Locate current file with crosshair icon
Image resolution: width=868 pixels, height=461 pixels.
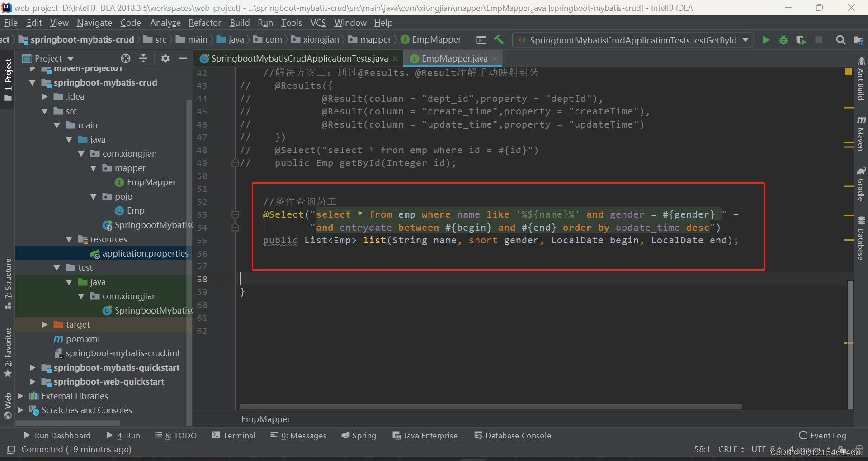click(x=126, y=58)
